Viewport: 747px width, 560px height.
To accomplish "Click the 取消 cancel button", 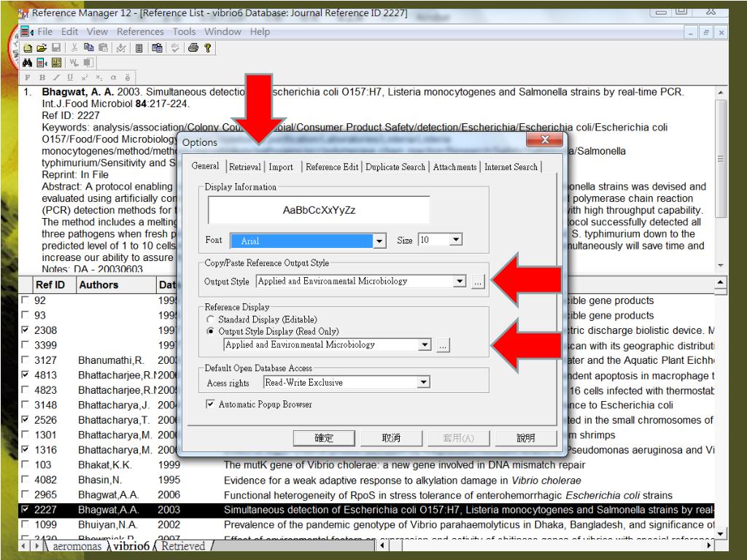I will coord(391,438).
